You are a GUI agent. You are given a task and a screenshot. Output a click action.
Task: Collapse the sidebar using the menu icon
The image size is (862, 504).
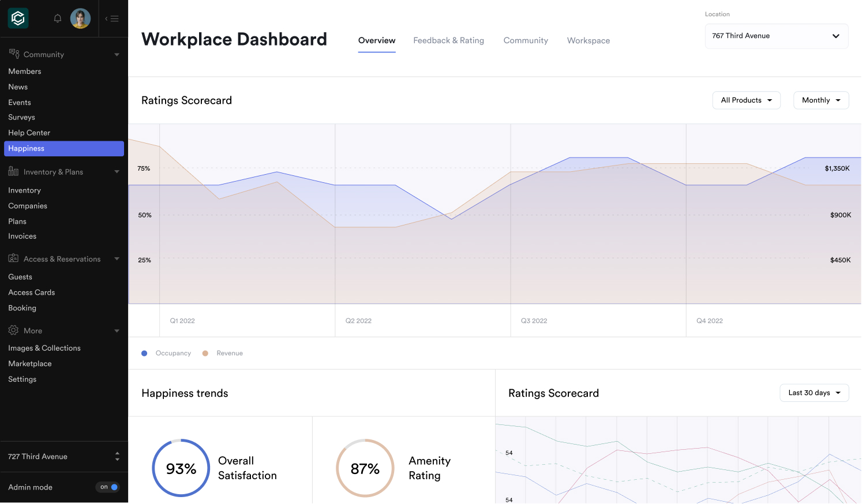[113, 18]
